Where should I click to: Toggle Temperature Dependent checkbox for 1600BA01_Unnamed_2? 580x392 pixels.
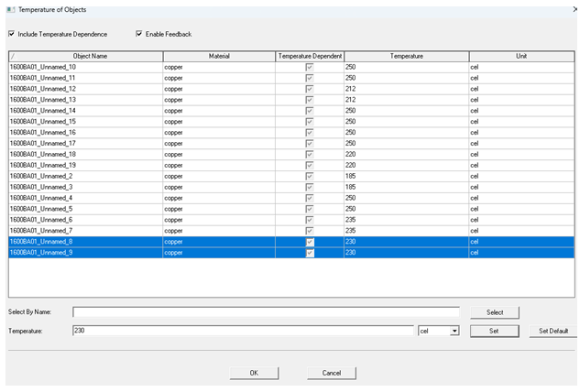(x=310, y=176)
